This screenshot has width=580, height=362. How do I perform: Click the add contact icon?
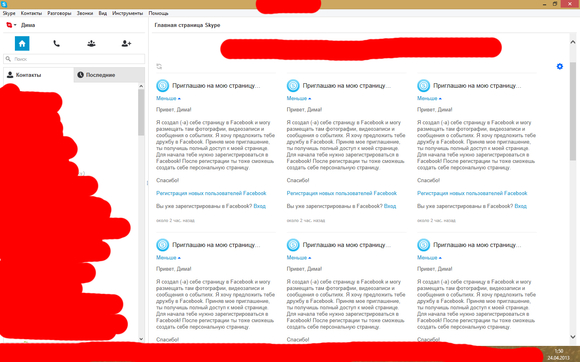coord(126,44)
